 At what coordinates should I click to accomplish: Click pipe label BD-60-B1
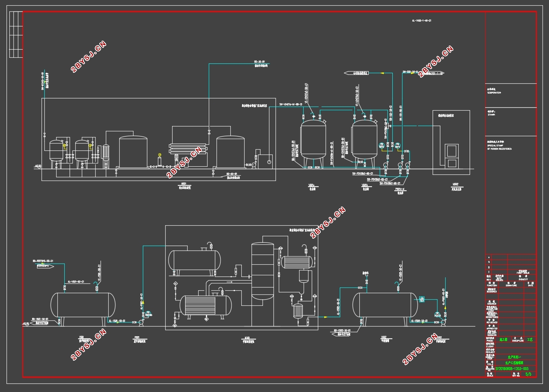[x=232, y=174]
